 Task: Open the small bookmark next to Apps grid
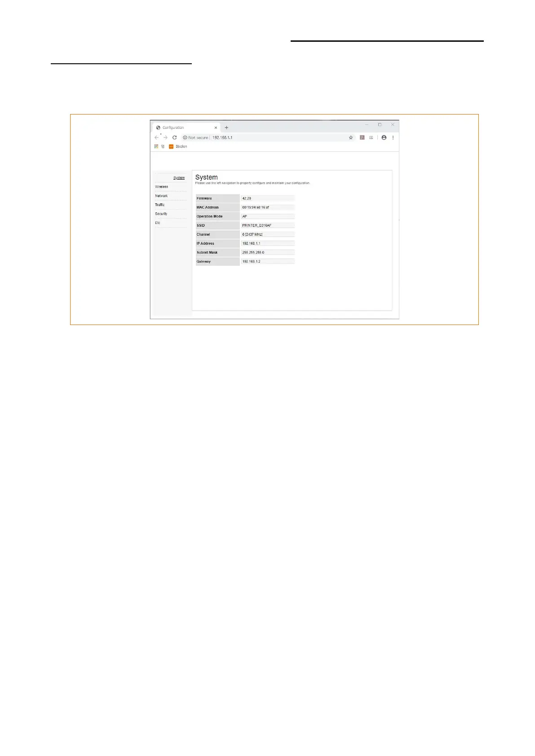tap(163, 146)
